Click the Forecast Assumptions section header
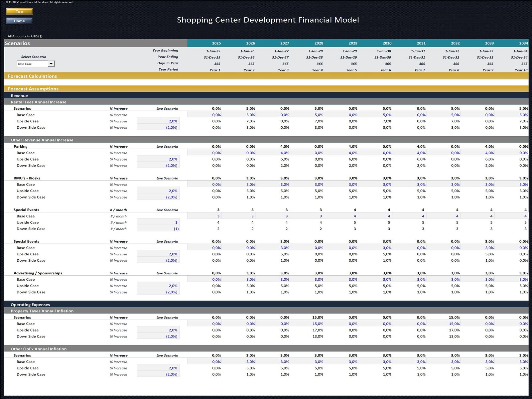 coord(33,89)
